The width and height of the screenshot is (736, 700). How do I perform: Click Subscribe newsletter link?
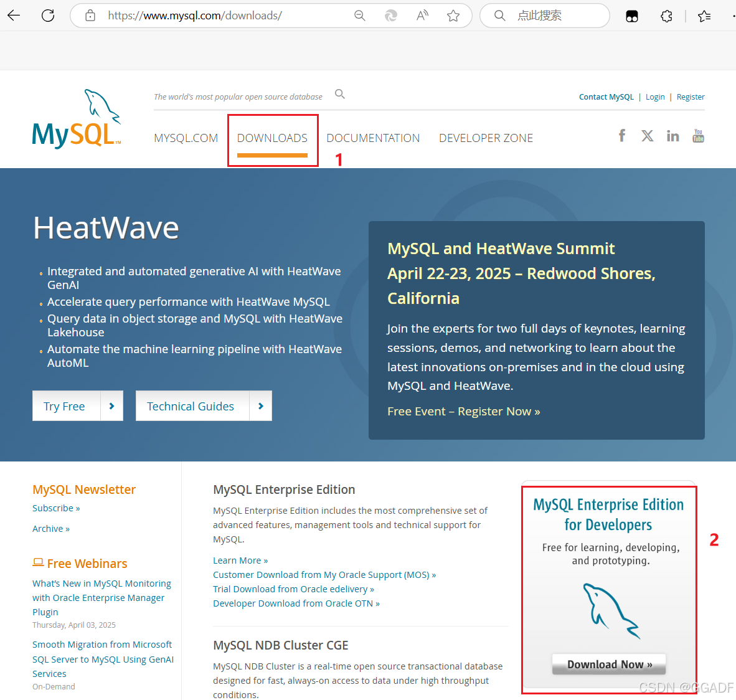(x=56, y=508)
